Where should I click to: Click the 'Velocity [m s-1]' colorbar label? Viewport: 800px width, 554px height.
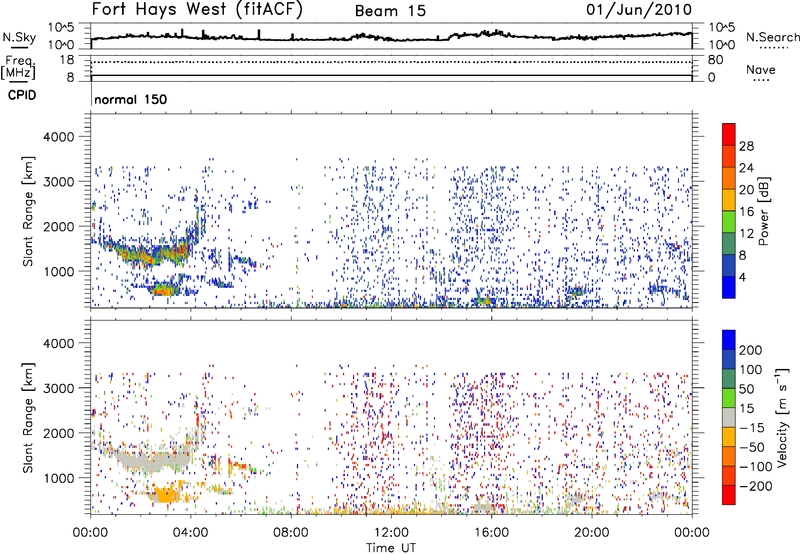(x=782, y=417)
